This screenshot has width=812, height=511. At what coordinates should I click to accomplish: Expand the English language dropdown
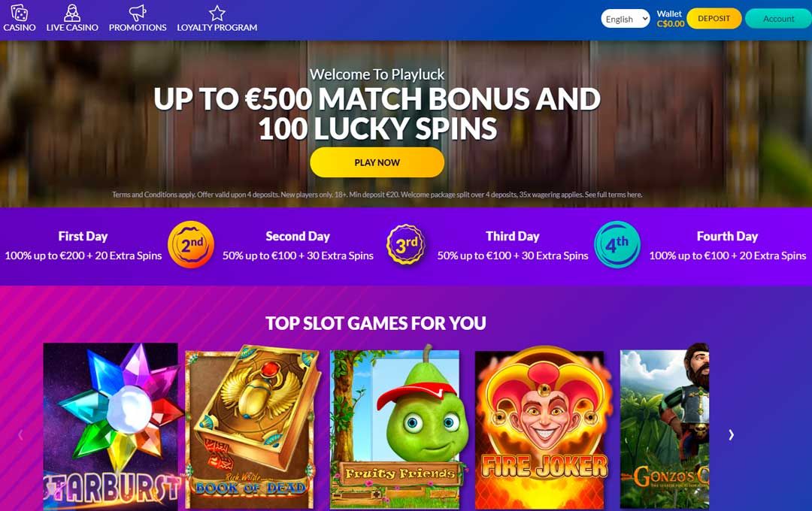[625, 19]
